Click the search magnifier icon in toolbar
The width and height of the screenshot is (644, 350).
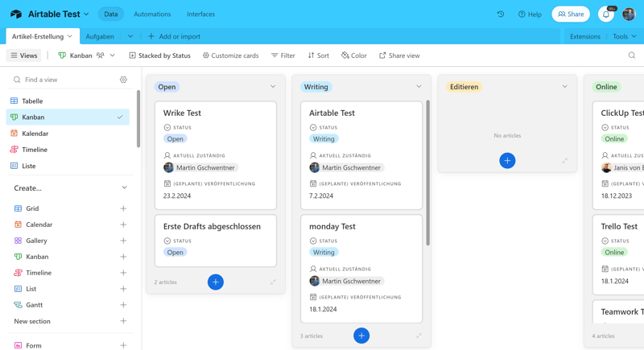[632, 56]
